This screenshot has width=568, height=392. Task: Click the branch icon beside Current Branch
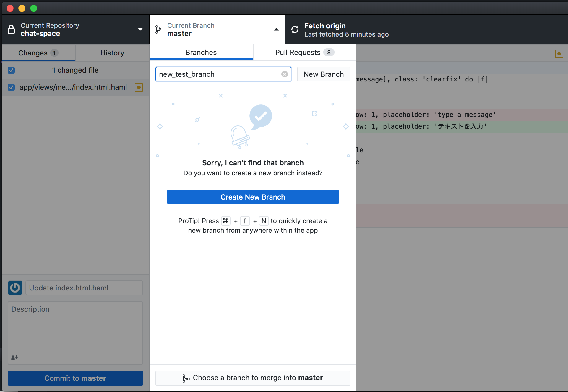pos(158,30)
